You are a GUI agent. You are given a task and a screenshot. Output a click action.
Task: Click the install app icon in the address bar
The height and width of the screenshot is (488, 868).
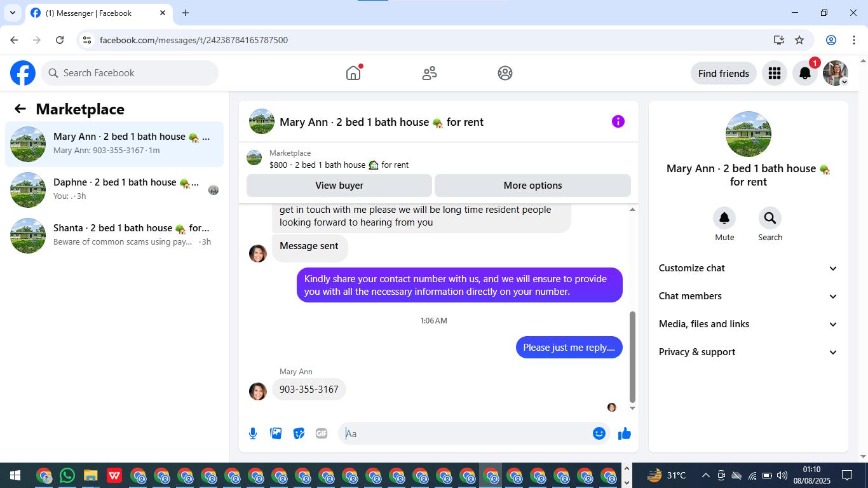pyautogui.click(x=779, y=40)
